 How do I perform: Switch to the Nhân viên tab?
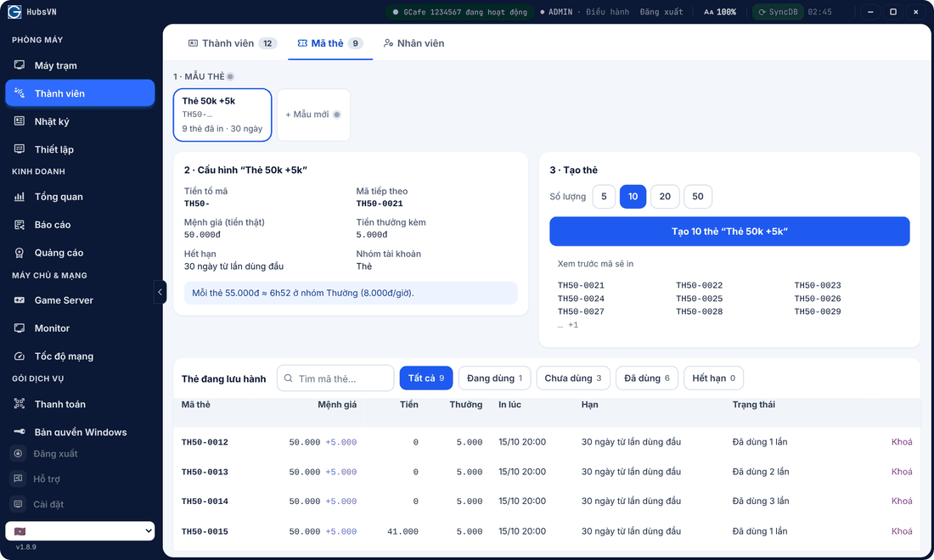click(414, 42)
